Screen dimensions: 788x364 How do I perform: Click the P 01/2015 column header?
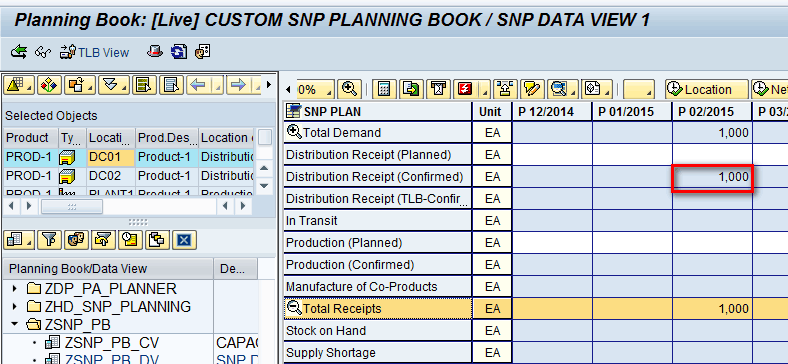(632, 111)
